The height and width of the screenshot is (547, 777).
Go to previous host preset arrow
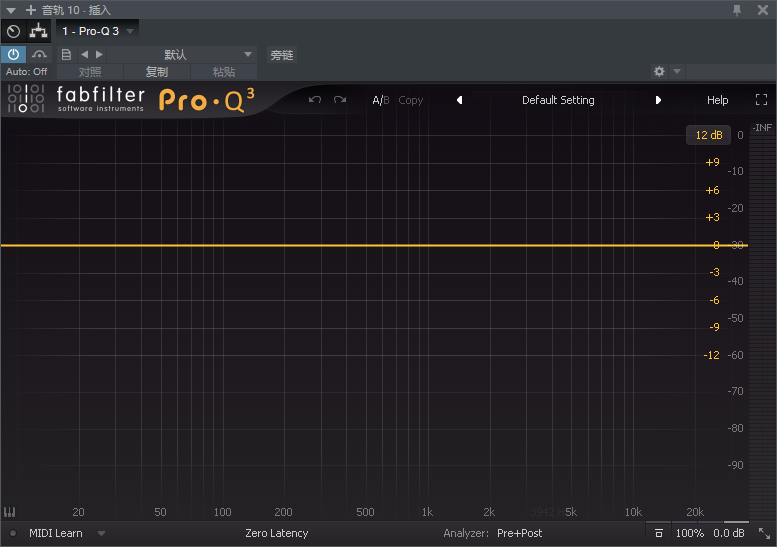tap(84, 55)
